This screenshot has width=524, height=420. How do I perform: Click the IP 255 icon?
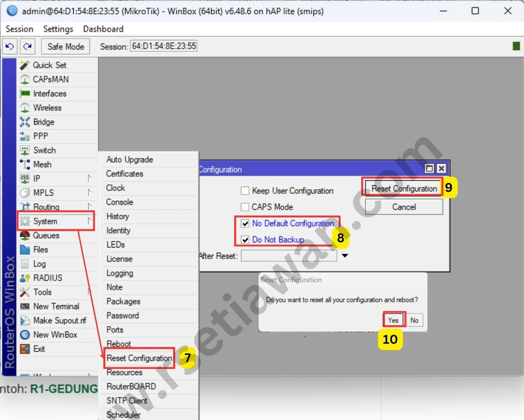click(x=24, y=179)
